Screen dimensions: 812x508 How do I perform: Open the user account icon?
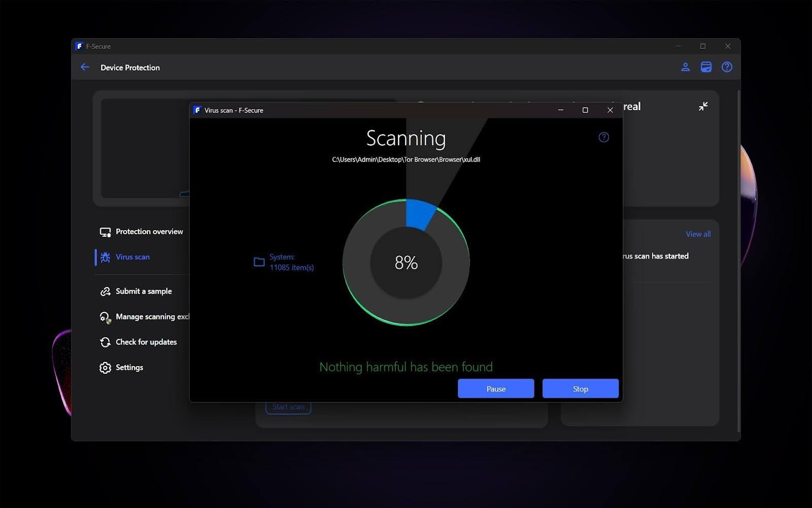[685, 67]
